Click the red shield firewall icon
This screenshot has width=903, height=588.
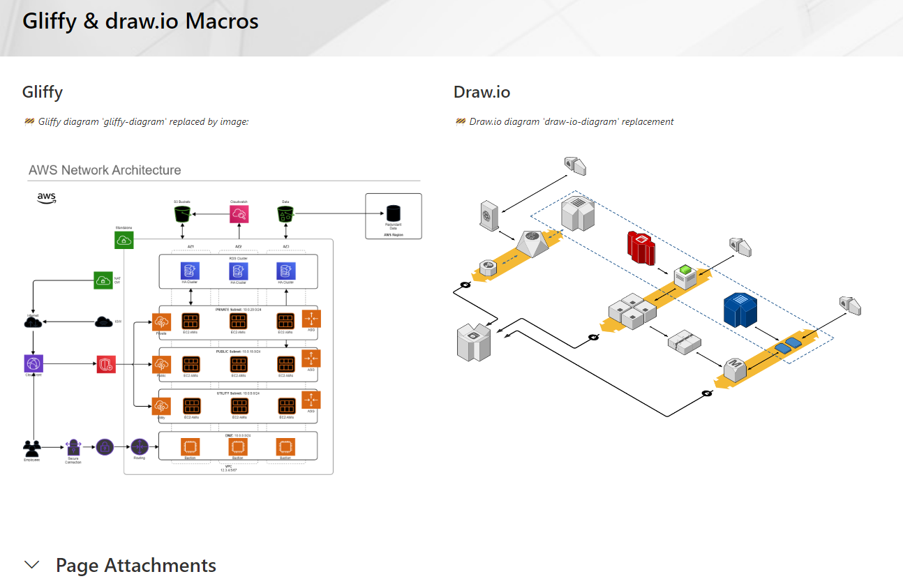pyautogui.click(x=106, y=364)
